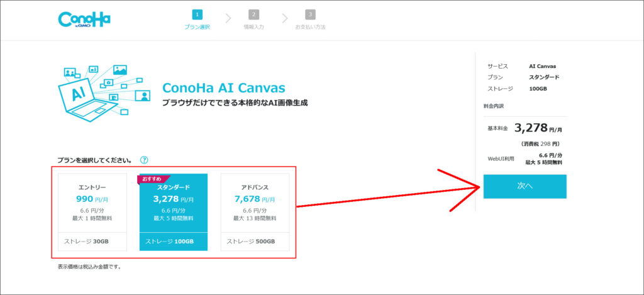Viewport: 644px width, 295px height.
Task: Select step 2 情報入力
Action: (254, 20)
